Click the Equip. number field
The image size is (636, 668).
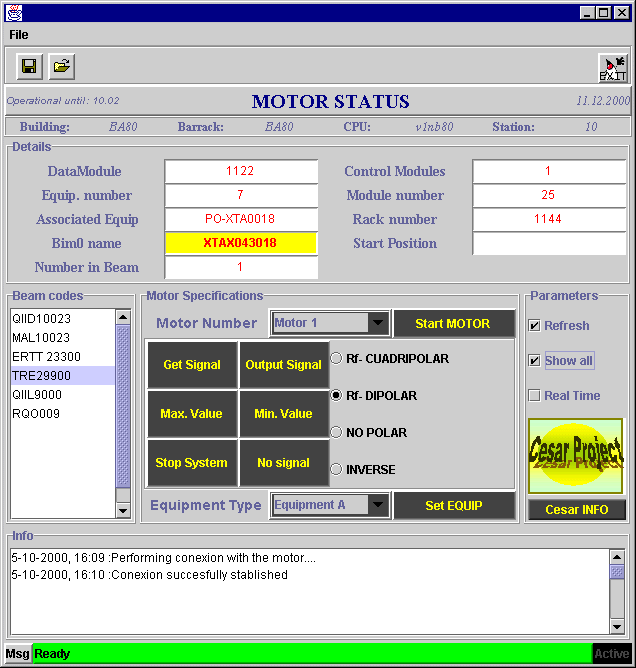[241, 195]
